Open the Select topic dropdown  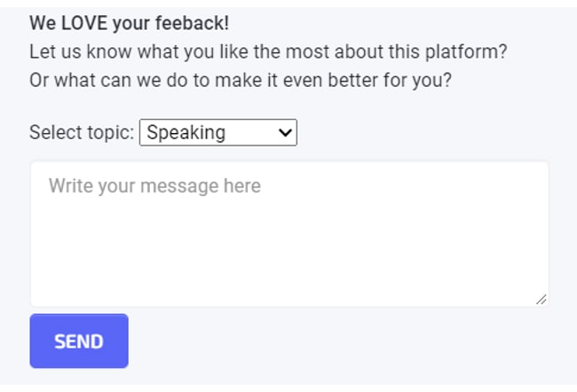coord(217,133)
